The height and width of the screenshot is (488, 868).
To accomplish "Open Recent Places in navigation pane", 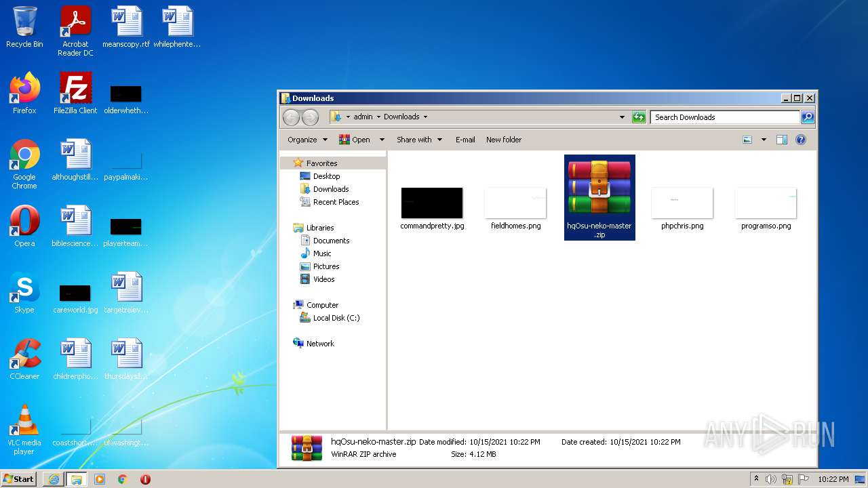I will point(336,202).
